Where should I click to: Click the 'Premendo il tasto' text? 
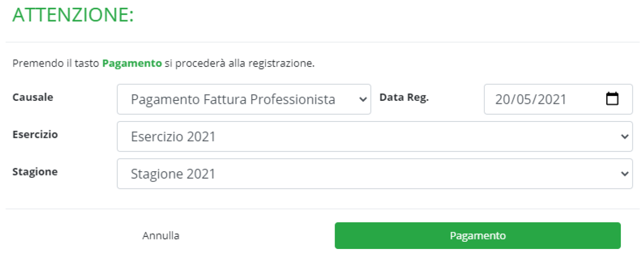pyautogui.click(x=56, y=64)
